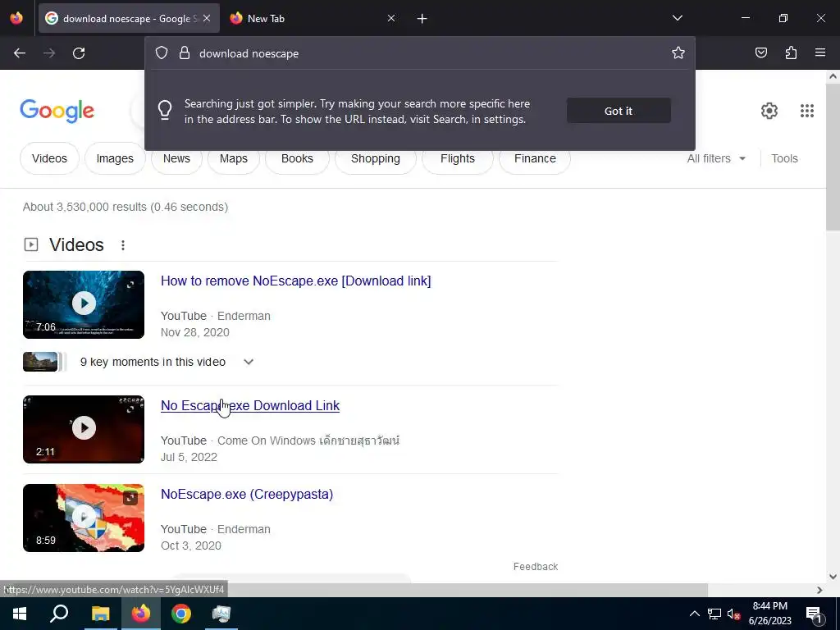Image resolution: width=840 pixels, height=630 pixels.
Task: Open the Extensions puzzle icon
Action: (x=791, y=52)
